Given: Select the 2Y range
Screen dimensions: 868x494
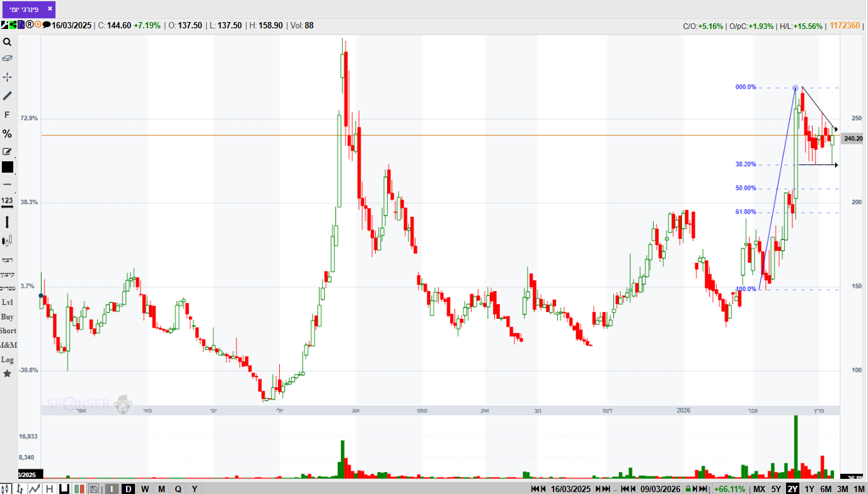Looking at the screenshot, I should [792, 489].
